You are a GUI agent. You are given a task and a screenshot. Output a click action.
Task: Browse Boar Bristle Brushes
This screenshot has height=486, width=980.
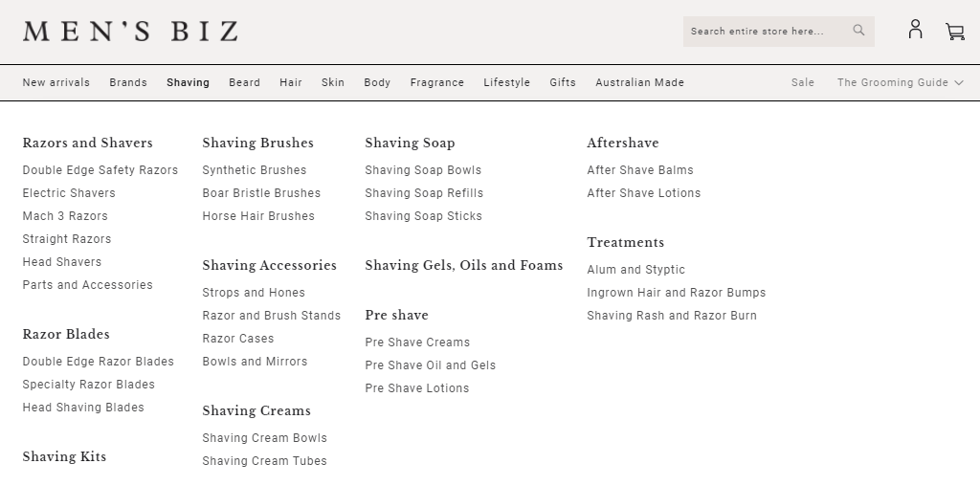coord(261,193)
